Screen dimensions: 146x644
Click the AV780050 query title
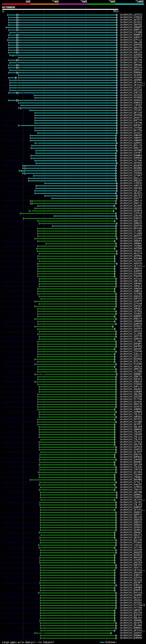(8, 7)
